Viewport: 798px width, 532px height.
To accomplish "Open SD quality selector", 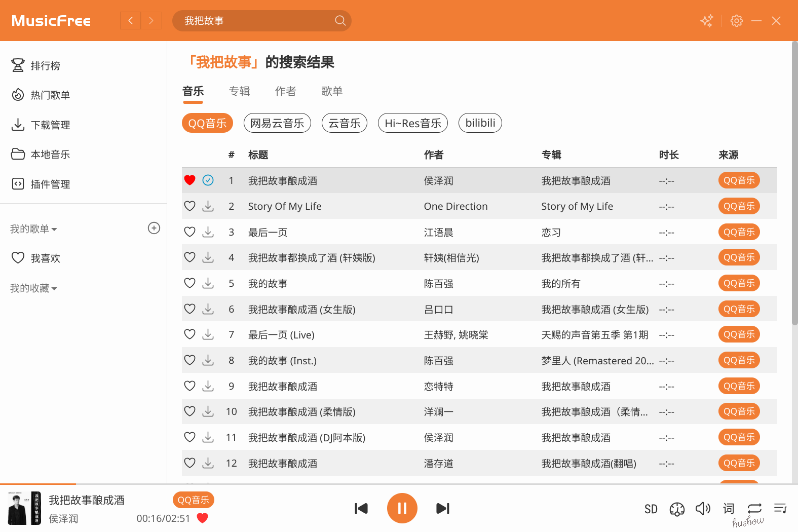I will tap(651, 509).
